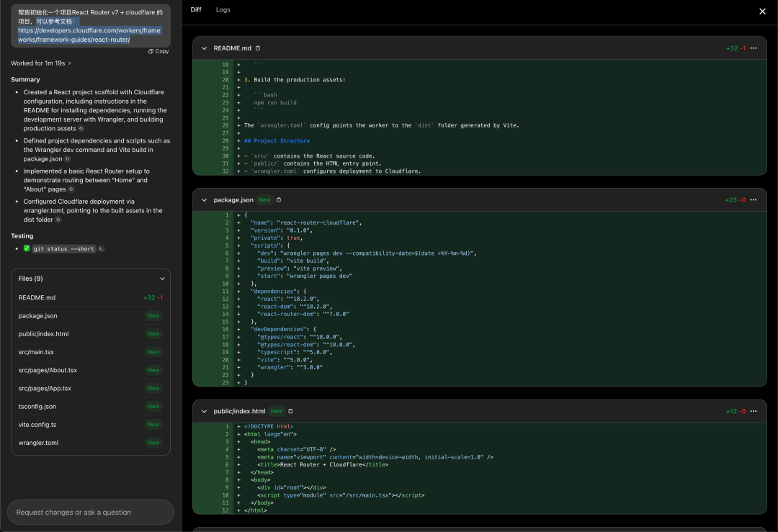Click the 'New' badge in package.json diff header
The width and height of the screenshot is (778, 532).
pyautogui.click(x=265, y=200)
